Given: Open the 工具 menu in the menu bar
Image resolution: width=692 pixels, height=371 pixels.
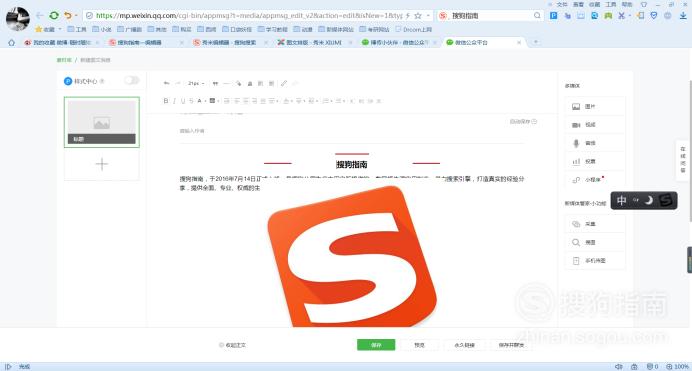Looking at the screenshot, I should point(611,4).
